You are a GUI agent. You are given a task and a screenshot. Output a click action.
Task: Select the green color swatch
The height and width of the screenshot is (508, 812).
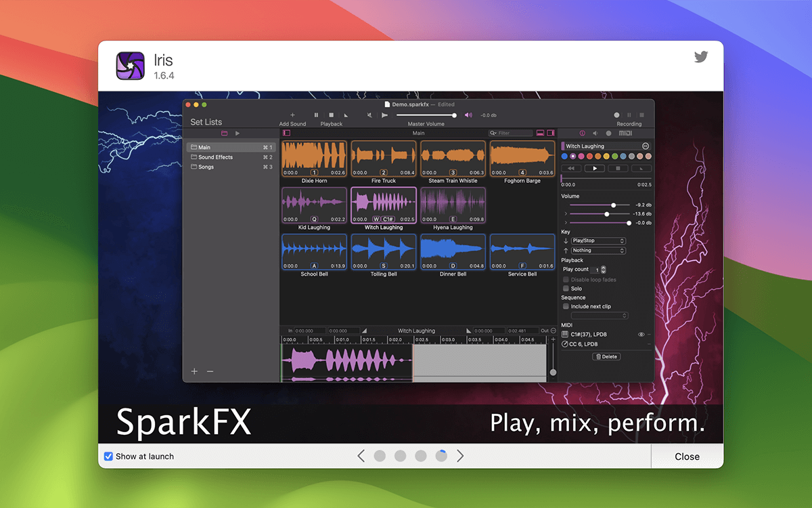pos(615,156)
